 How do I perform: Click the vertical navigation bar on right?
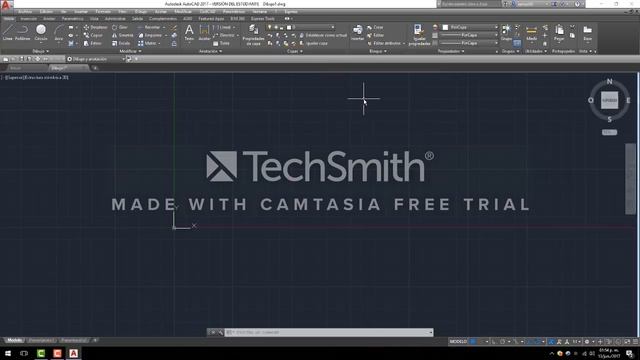click(630, 178)
